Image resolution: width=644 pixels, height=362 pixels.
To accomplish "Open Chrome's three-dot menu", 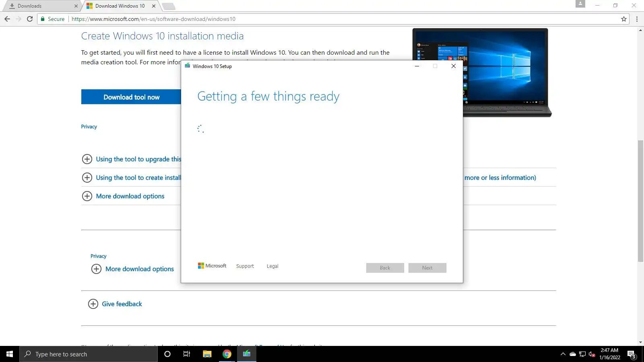I will click(x=637, y=19).
